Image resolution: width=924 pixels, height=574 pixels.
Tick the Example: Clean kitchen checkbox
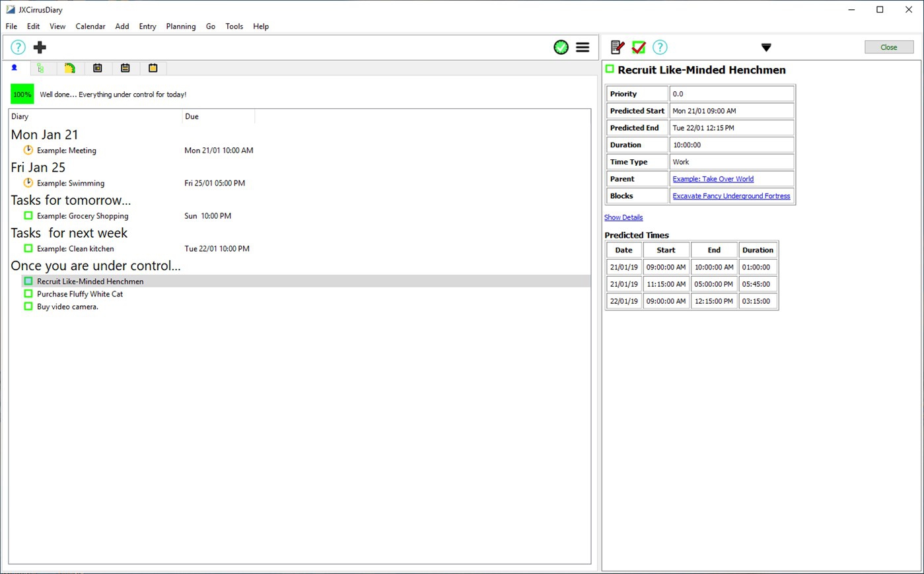(28, 248)
